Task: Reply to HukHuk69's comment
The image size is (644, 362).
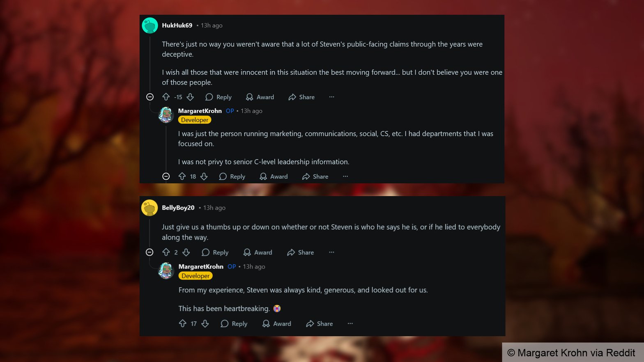Action: point(218,97)
